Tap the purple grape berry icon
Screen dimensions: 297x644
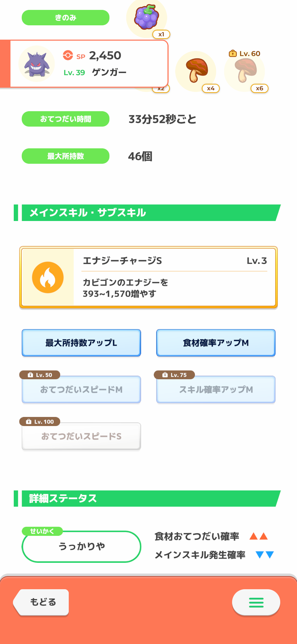[x=147, y=17]
